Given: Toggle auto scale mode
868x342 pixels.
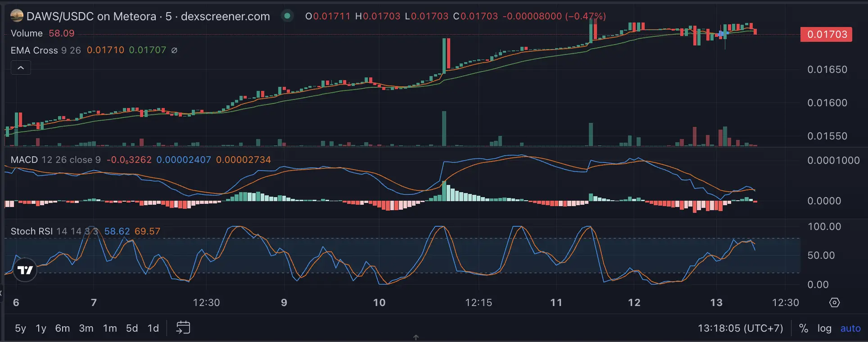Looking at the screenshot, I should click(850, 328).
